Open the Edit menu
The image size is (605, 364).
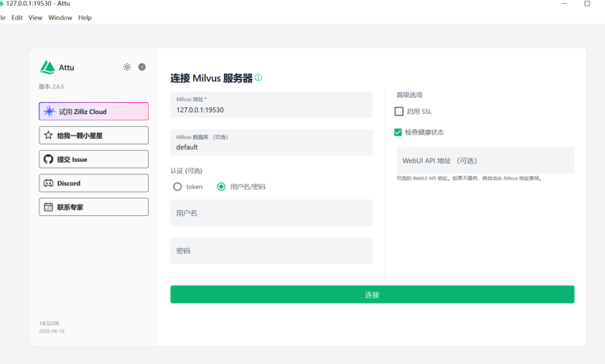tap(17, 18)
